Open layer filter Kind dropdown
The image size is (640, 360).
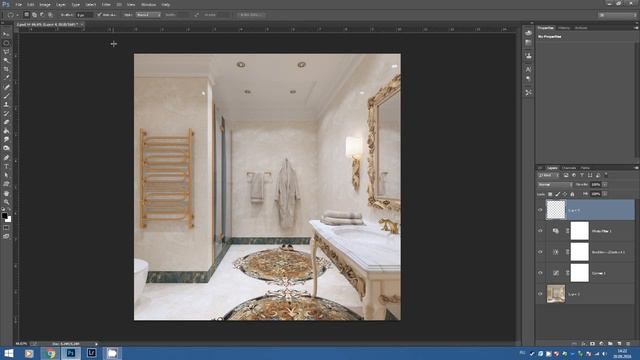[x=548, y=175]
